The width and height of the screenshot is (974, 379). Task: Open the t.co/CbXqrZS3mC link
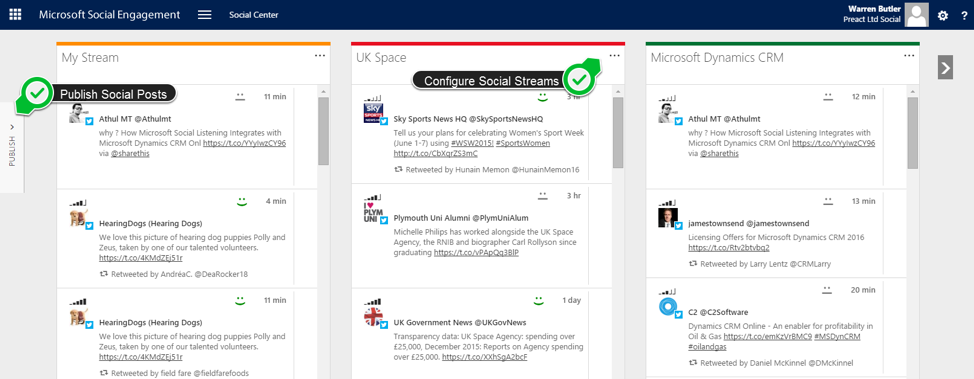435,153
